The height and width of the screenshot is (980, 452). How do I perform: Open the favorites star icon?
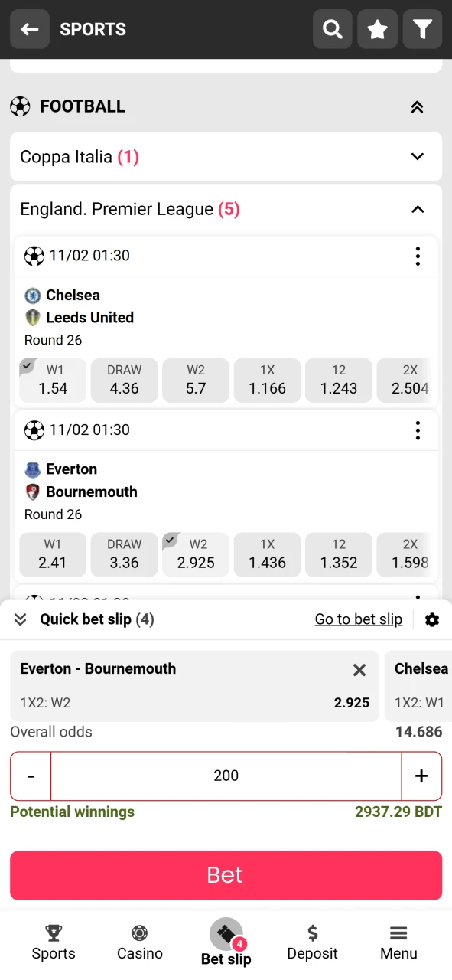377,29
